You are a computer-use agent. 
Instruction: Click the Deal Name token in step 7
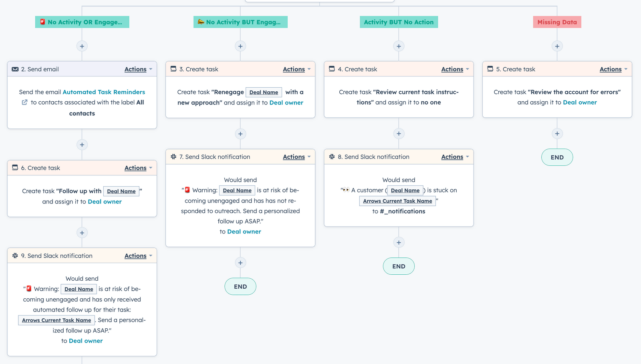(237, 190)
